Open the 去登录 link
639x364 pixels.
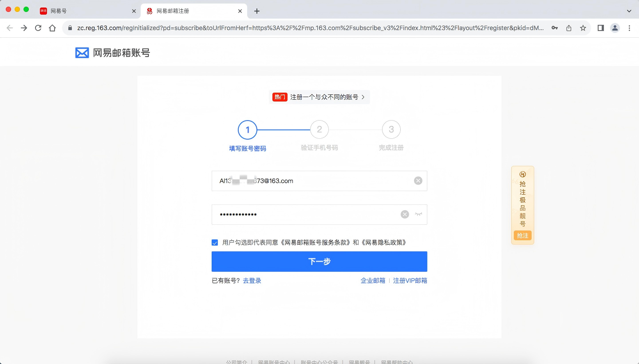[x=252, y=281]
